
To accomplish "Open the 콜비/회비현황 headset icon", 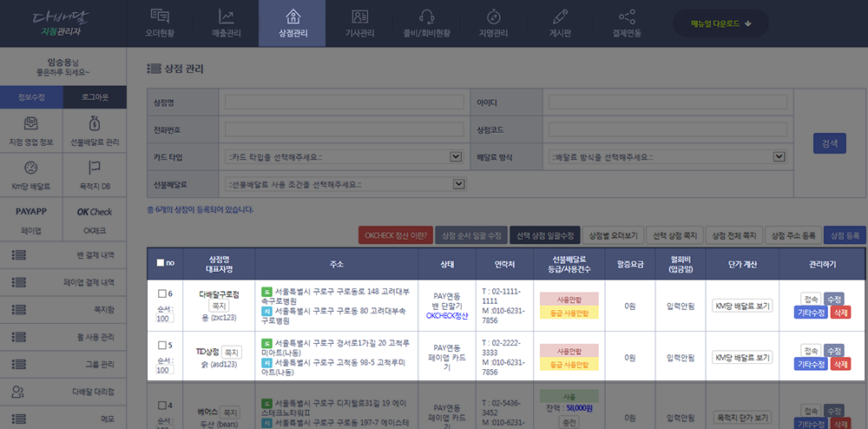I will pyautogui.click(x=426, y=16).
